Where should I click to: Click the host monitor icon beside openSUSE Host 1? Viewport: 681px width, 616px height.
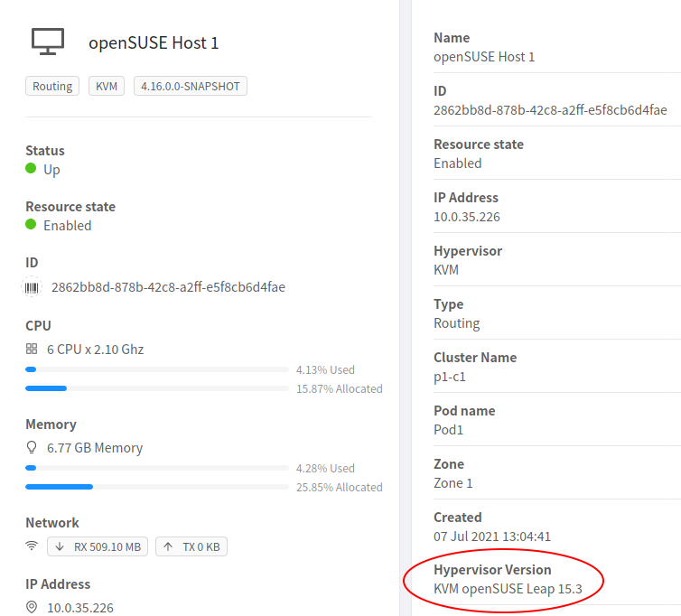[x=48, y=42]
